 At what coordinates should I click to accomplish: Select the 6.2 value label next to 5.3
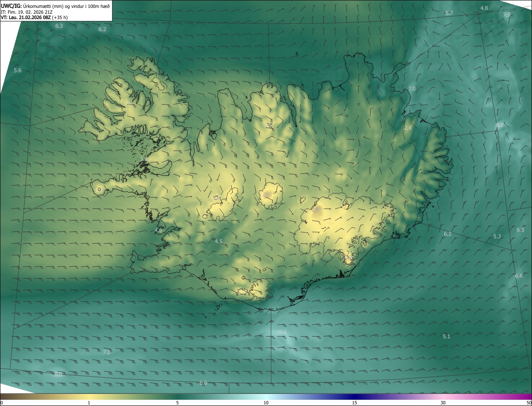tap(448, 234)
